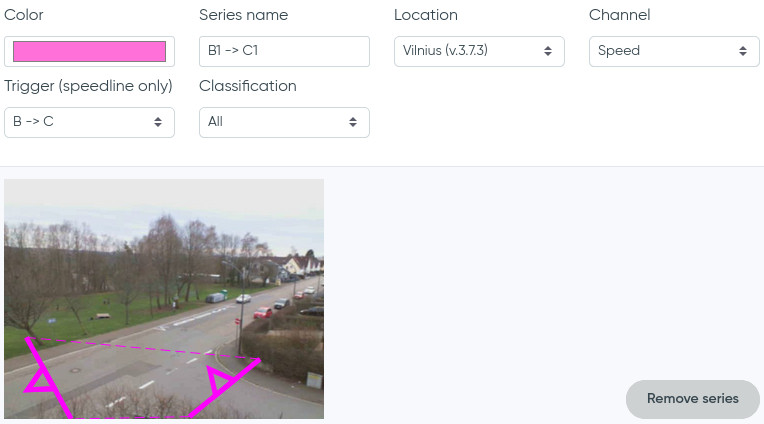Click the Series name label
This screenshot has height=424, width=764.
[x=243, y=15]
